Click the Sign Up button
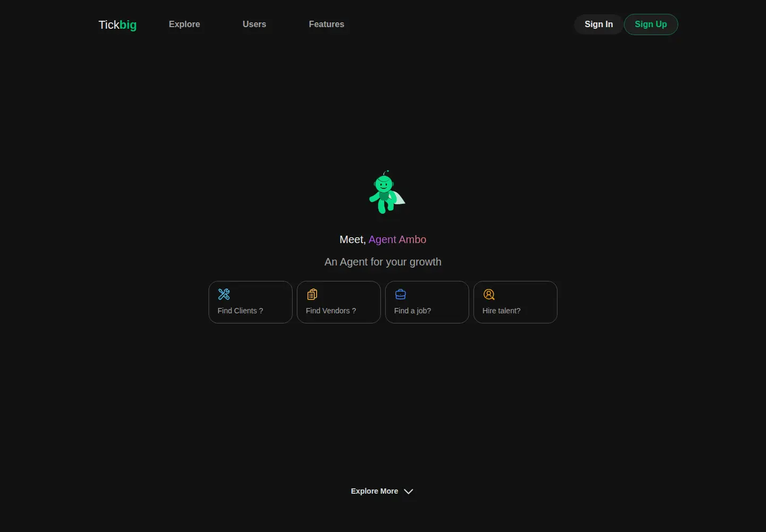Image resolution: width=766 pixels, height=532 pixels. 651,24
